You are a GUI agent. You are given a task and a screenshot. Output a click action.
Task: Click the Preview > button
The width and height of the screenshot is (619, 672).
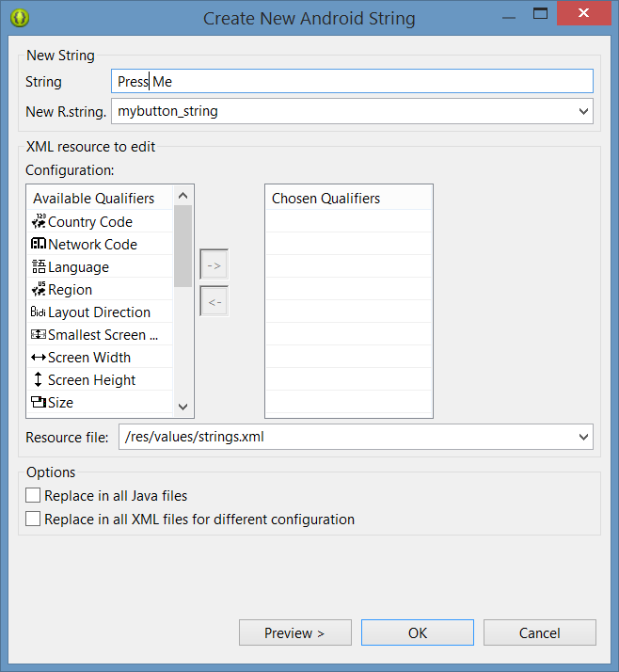tap(295, 632)
